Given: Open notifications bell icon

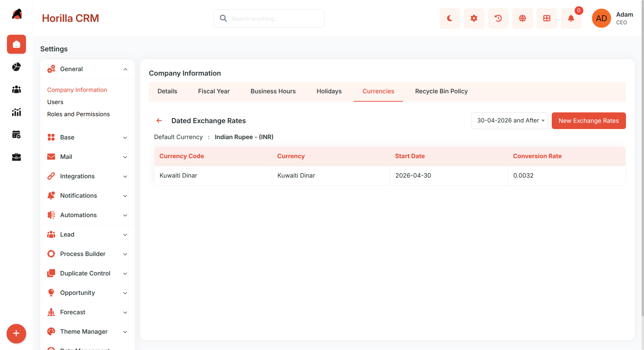Looking at the screenshot, I should tap(571, 18).
